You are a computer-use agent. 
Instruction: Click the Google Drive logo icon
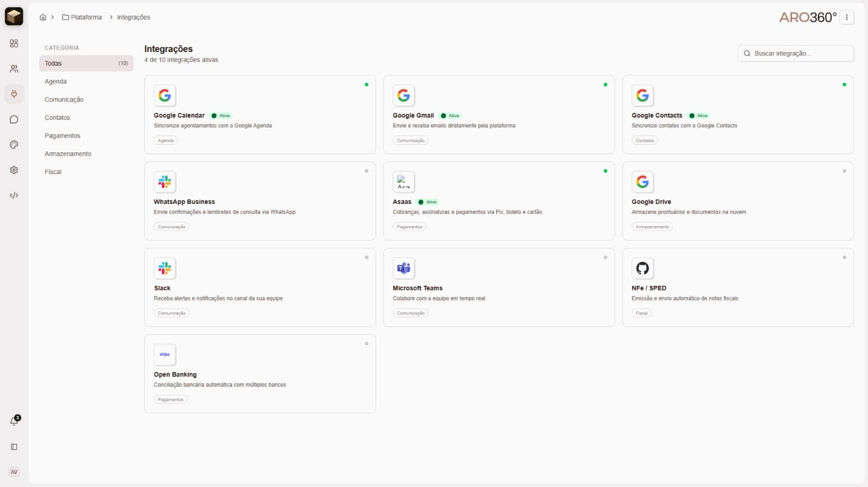click(x=643, y=182)
